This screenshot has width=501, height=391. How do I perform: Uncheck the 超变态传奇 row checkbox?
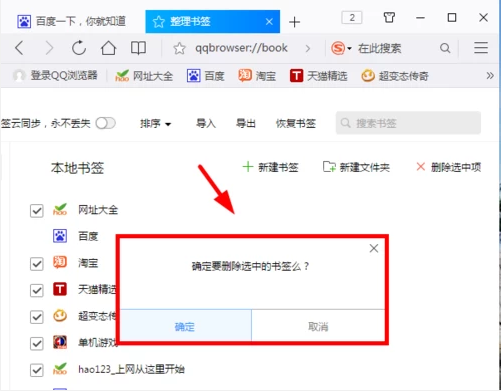[x=37, y=317]
